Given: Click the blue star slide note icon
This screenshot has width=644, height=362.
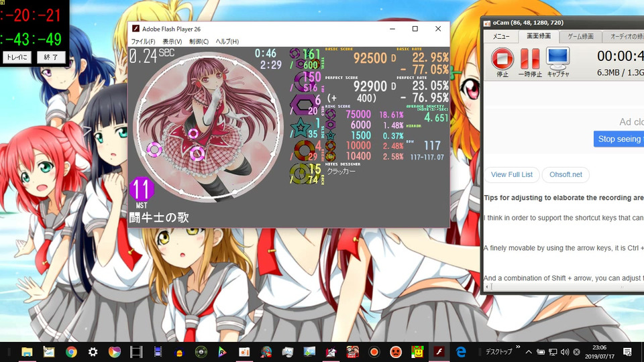Looking at the screenshot, I should (x=301, y=128).
